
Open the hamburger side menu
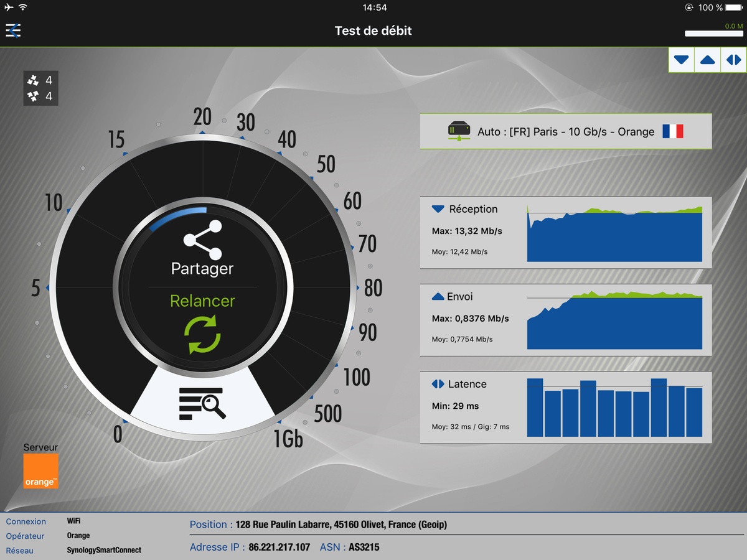tap(13, 30)
